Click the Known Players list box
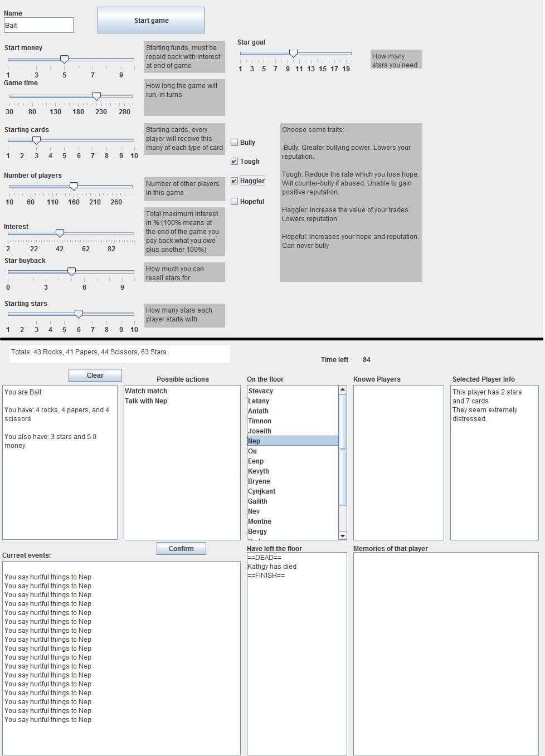The width and height of the screenshot is (545, 756). point(398,462)
